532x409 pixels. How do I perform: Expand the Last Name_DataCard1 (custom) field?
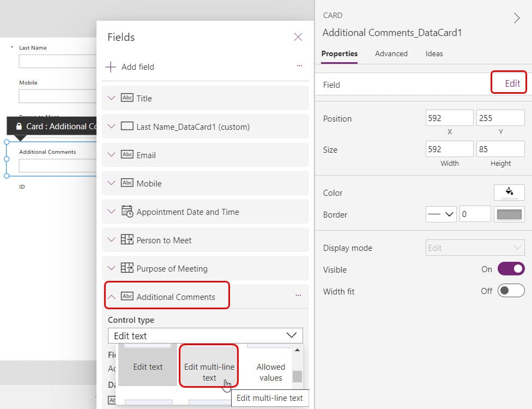click(111, 127)
